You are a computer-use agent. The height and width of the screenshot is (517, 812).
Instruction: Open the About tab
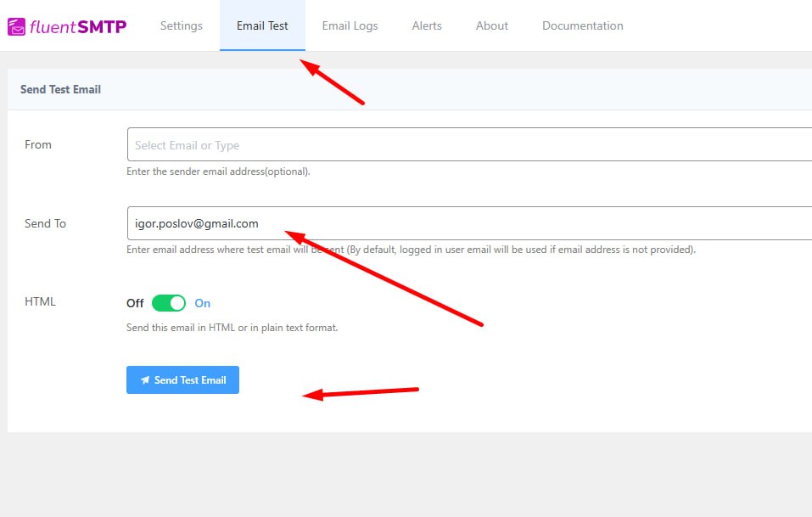492,25
